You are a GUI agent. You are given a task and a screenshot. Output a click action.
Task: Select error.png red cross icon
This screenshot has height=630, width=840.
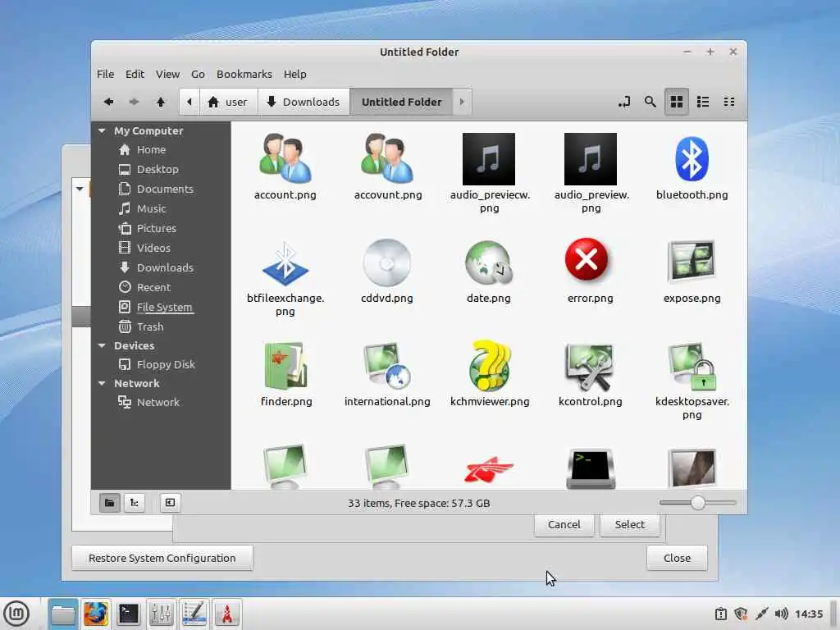pos(587,259)
